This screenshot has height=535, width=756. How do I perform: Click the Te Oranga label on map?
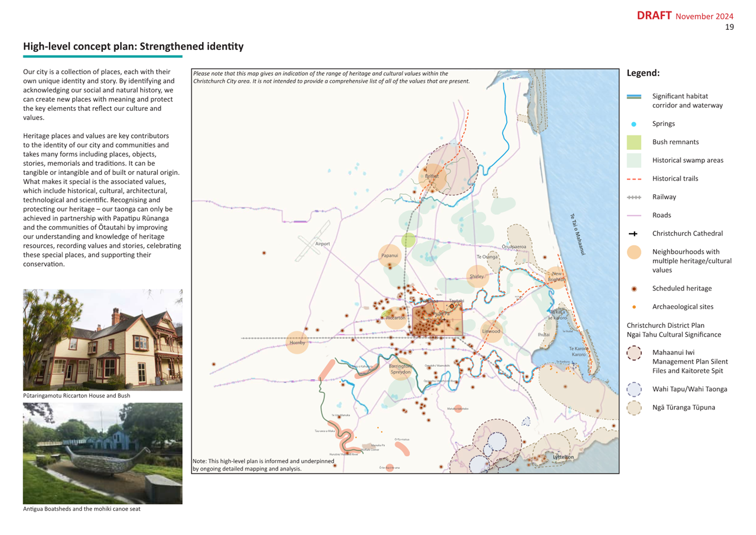487,257
